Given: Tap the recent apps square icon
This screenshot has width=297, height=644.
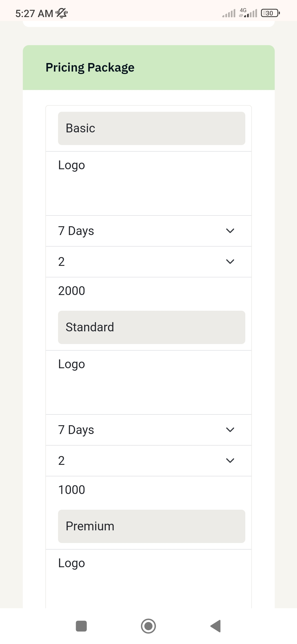Looking at the screenshot, I should point(81,626).
